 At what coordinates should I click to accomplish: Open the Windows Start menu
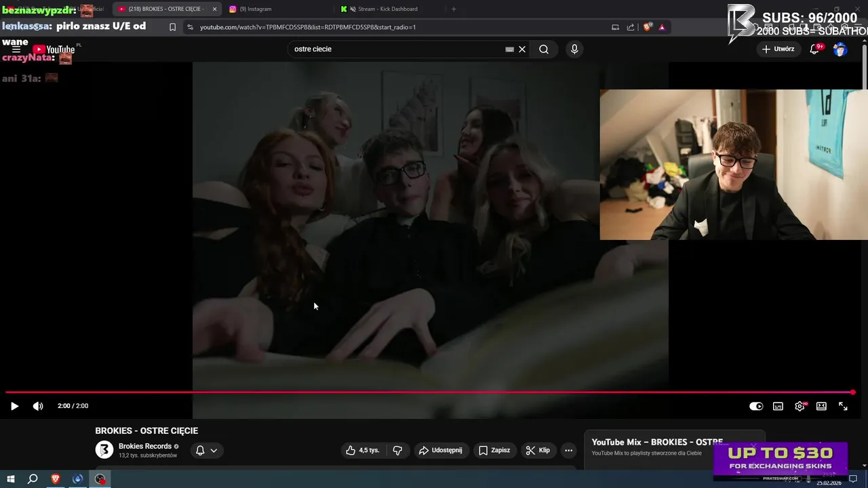[10, 479]
